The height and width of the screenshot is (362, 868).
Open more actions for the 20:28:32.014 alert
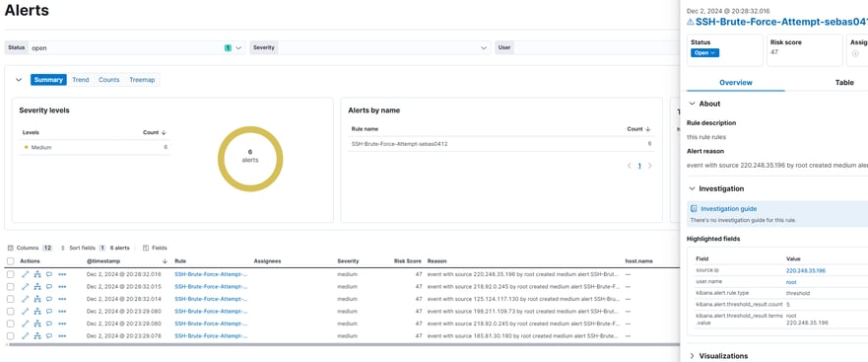62,298
